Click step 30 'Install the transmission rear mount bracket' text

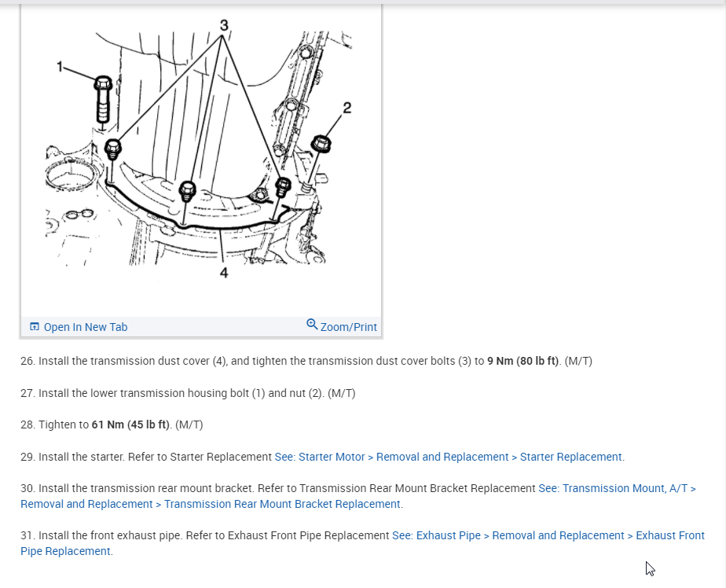pyautogui.click(x=146, y=488)
